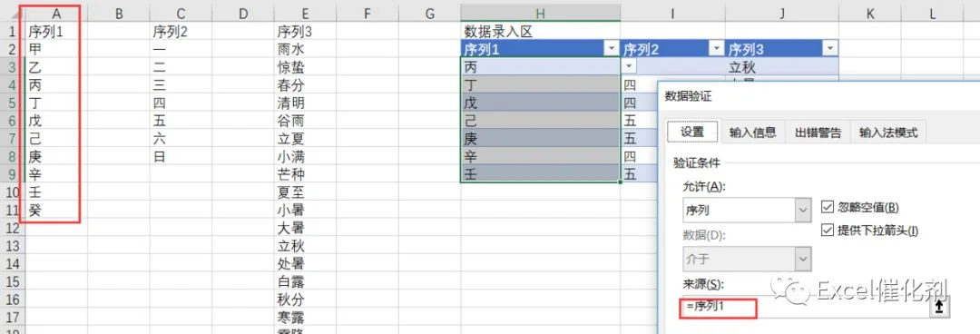The image size is (980, 334).
Task: Switch to the 输入信息 tab
Action: pyautogui.click(x=752, y=132)
